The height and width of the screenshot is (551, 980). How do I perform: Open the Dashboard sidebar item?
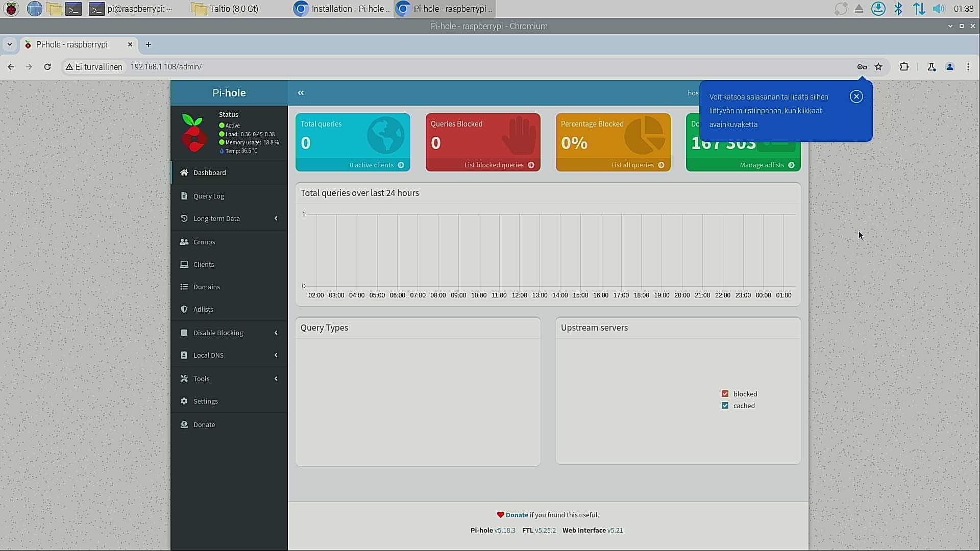click(x=229, y=172)
